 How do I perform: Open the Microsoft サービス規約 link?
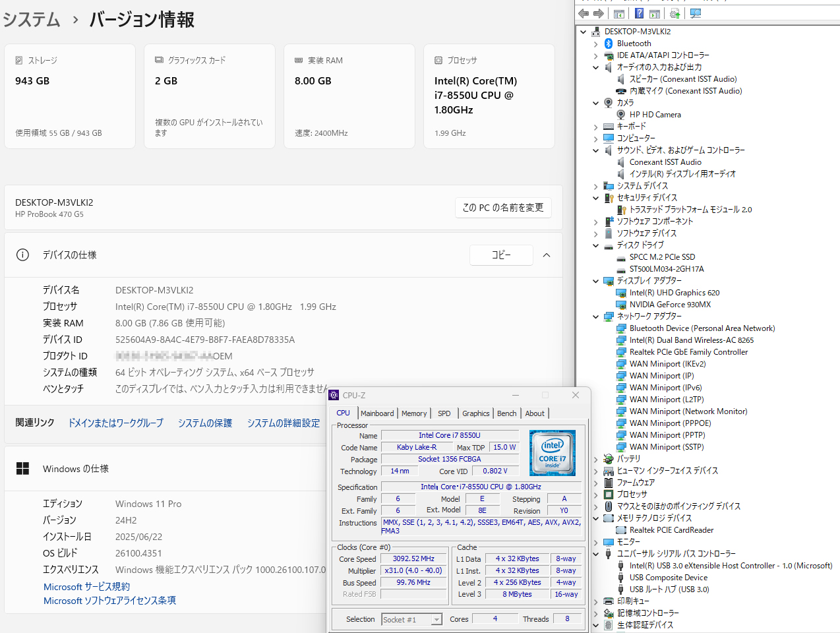(87, 586)
